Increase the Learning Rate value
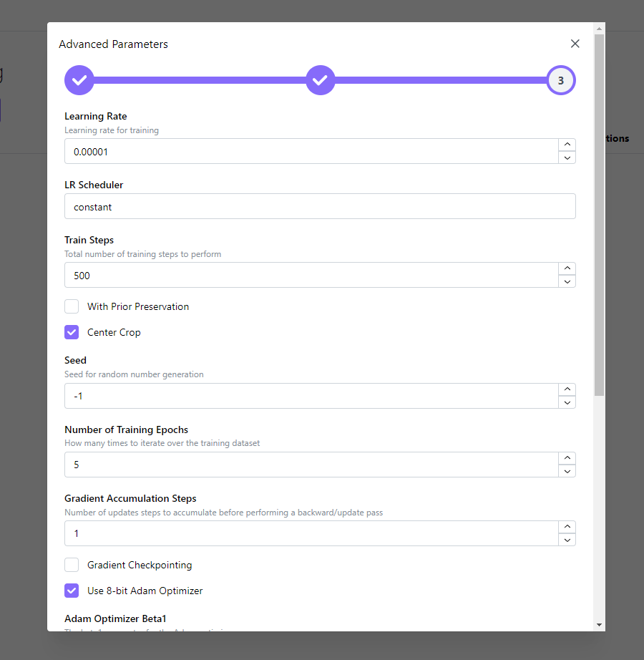The width and height of the screenshot is (644, 660). (x=567, y=145)
